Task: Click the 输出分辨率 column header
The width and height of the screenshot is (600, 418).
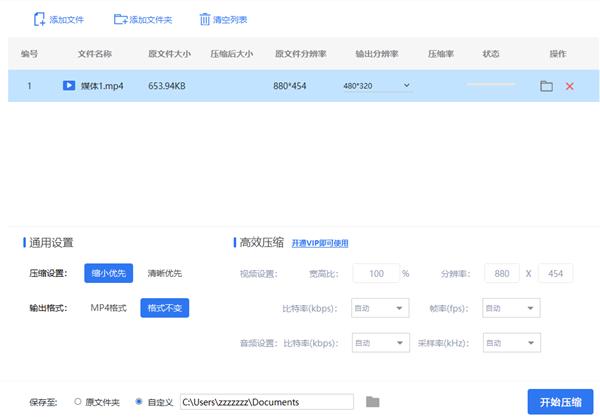Action: click(377, 54)
